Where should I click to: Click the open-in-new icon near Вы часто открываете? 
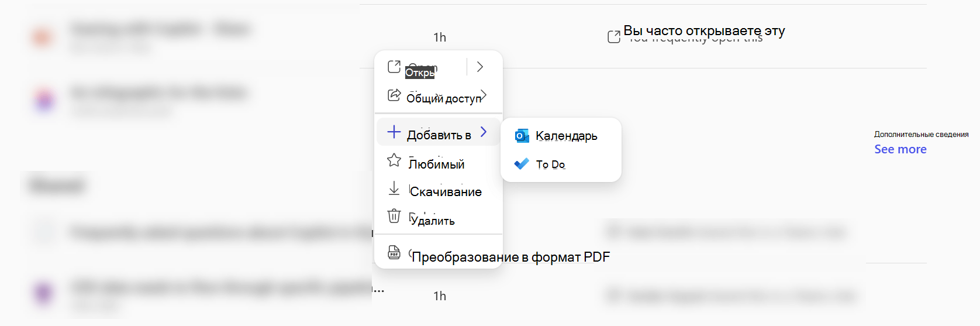(x=614, y=37)
